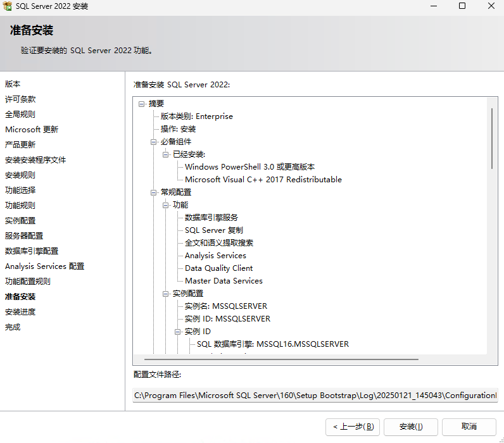Click the 必备组件 tree label
This screenshot has height=443, width=504.
(x=176, y=142)
